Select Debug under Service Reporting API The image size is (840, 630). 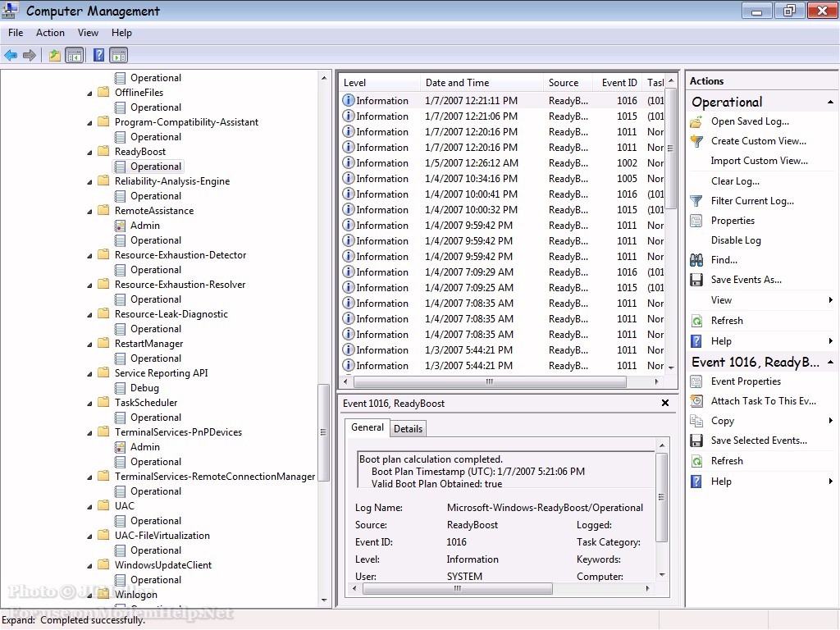(x=144, y=388)
